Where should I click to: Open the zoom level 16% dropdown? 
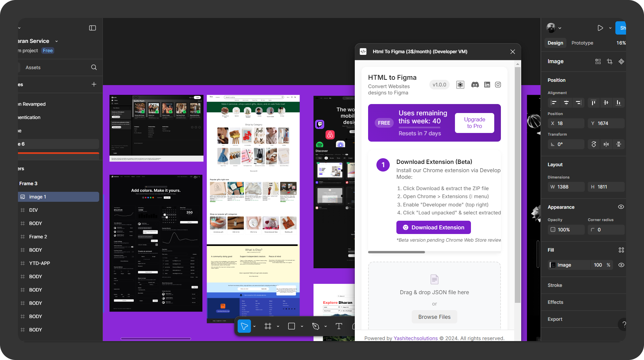(621, 43)
